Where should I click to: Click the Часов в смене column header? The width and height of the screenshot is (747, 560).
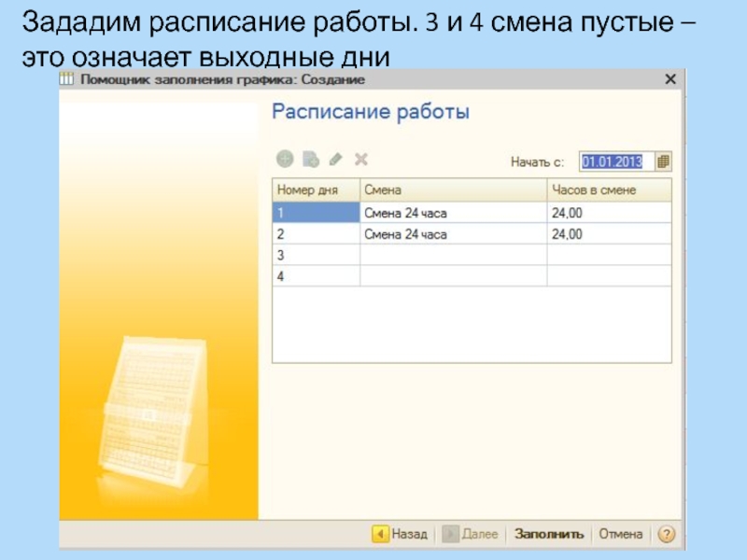(x=610, y=190)
